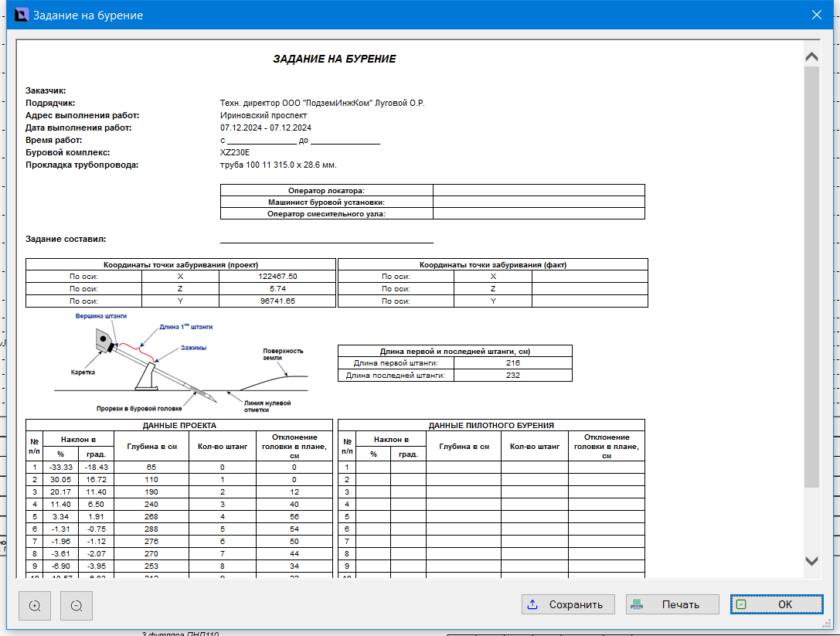Click the Координаты точки забуривания (проект) header
840x636 pixels.
point(181,265)
